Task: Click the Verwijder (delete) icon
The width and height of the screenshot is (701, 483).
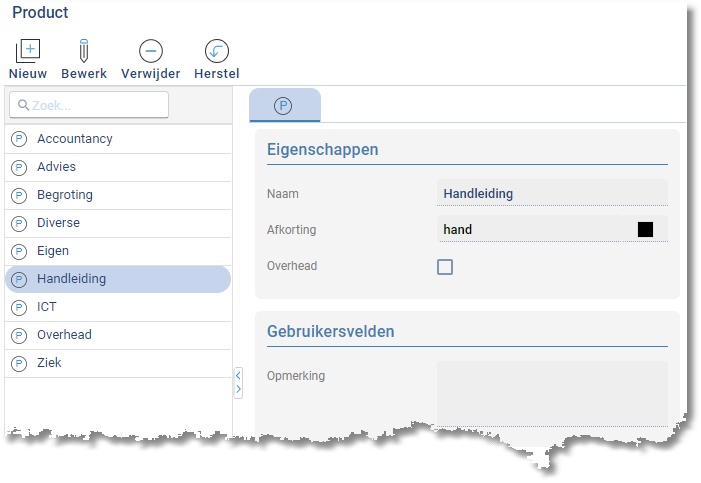Action: 150,51
